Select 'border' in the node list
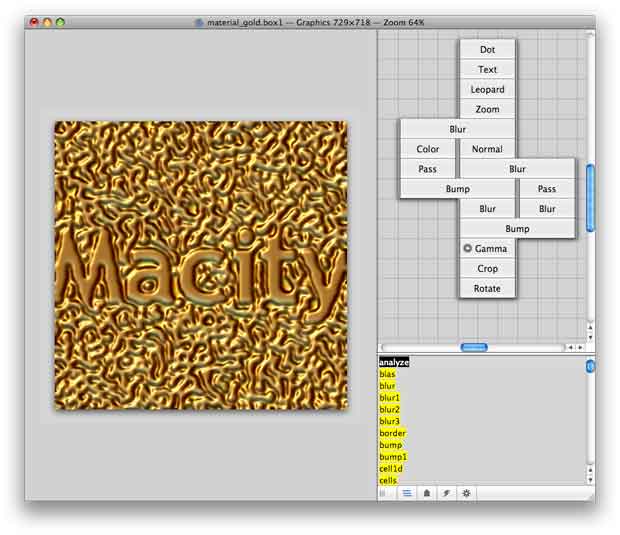 point(393,433)
